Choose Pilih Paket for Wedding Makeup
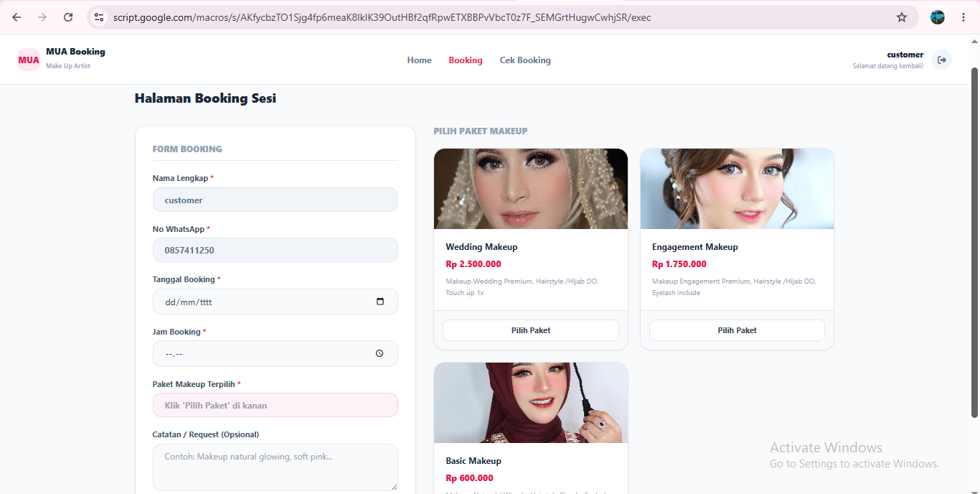The image size is (980, 494). coord(531,330)
